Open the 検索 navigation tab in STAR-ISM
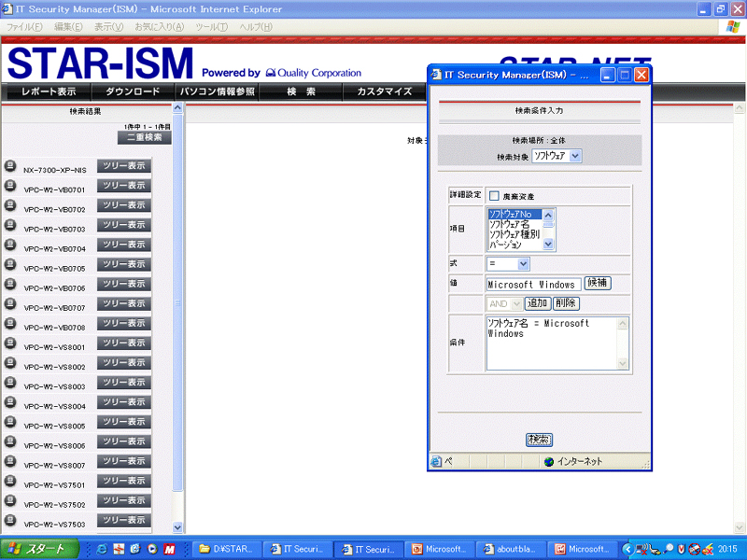Viewport: 747px width, 560px height. coord(301,91)
